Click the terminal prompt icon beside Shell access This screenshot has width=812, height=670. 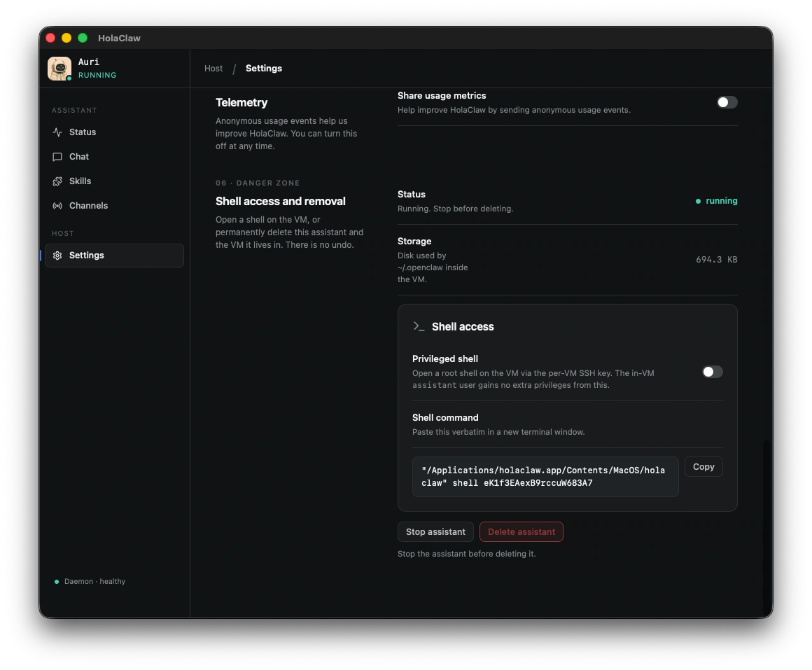tap(419, 326)
